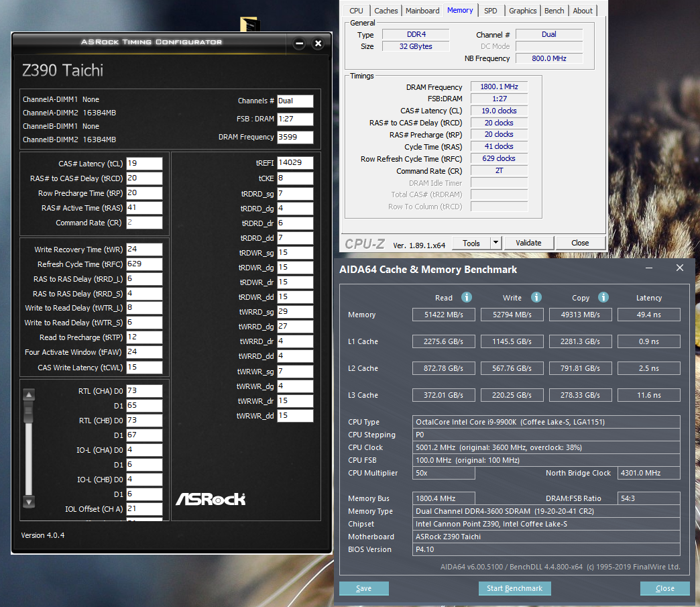Click the tREFI field showing 14029
The height and width of the screenshot is (607, 700).
point(295,162)
